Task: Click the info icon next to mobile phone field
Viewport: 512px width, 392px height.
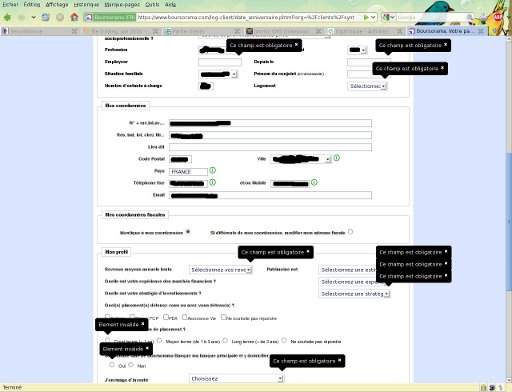Action: [x=314, y=182]
